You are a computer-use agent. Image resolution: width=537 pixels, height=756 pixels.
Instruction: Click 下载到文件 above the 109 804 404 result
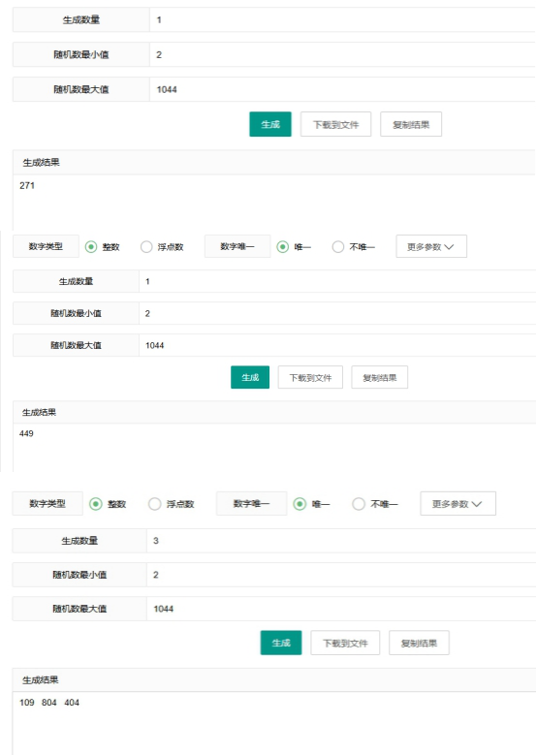coord(345,643)
